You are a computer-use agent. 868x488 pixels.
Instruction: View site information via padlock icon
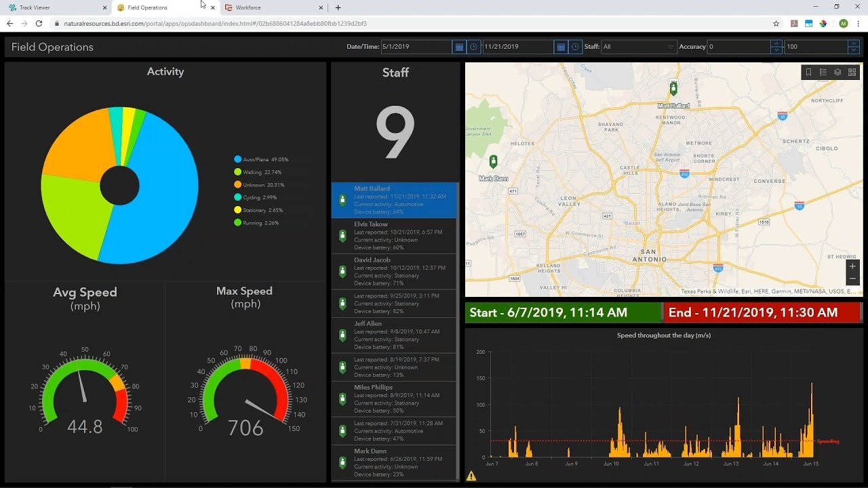coord(57,23)
